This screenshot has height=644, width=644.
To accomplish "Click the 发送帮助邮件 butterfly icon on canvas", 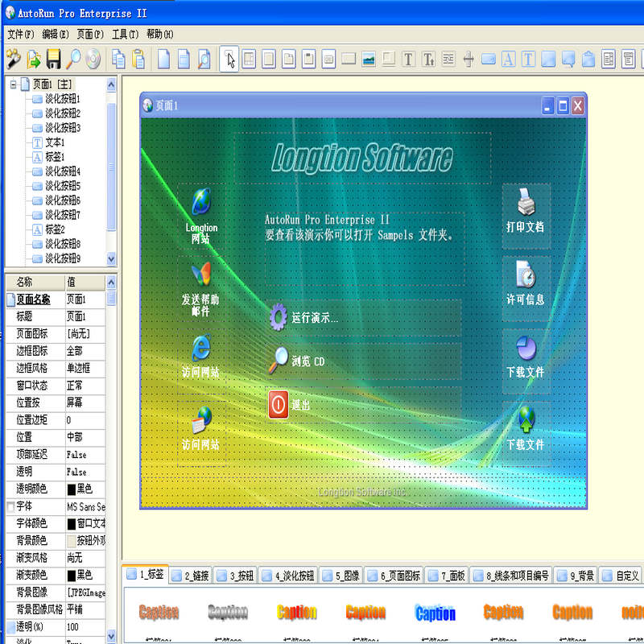I will (200, 274).
